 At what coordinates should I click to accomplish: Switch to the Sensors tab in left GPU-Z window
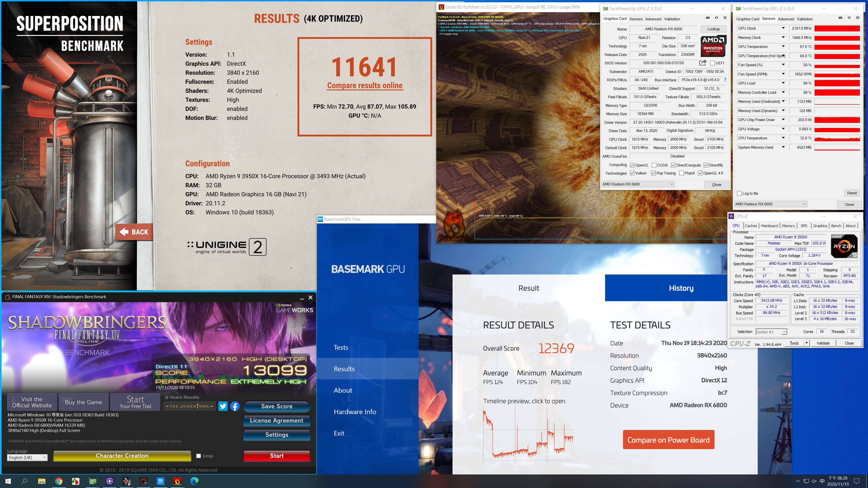pyautogui.click(x=635, y=19)
